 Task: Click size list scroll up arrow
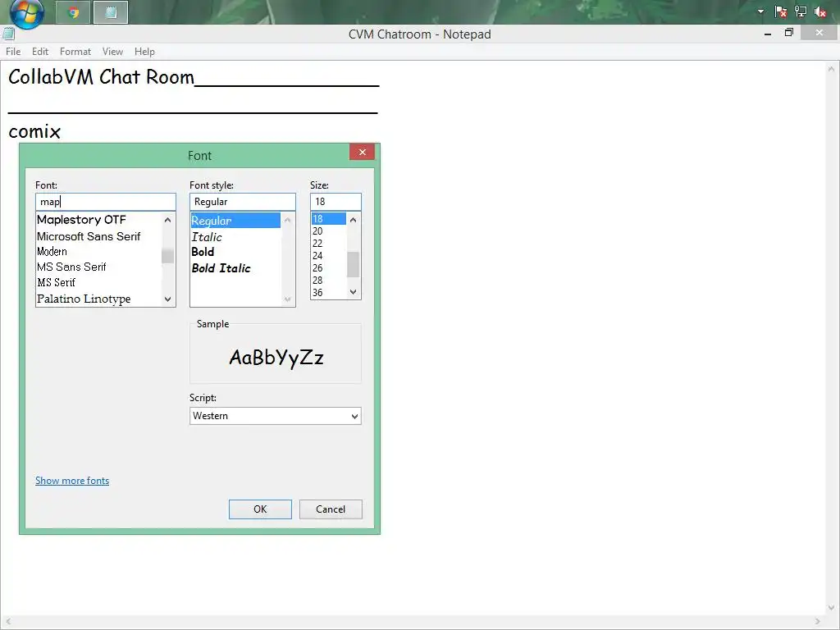pos(353,220)
